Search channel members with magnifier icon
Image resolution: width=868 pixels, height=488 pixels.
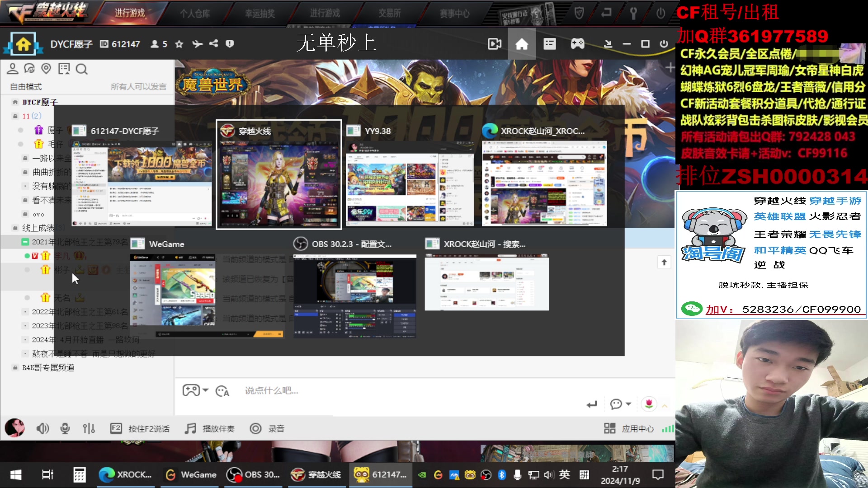pyautogui.click(x=81, y=69)
